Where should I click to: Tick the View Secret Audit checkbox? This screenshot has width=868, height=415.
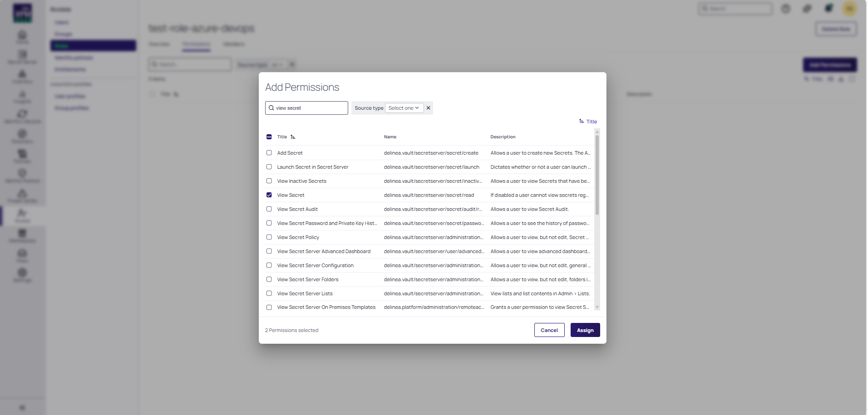pyautogui.click(x=269, y=209)
